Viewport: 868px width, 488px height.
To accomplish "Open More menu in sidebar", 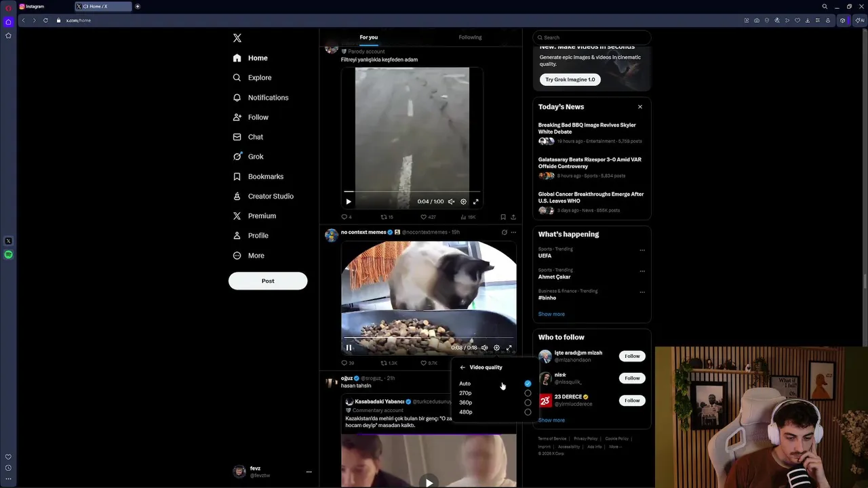I will click(248, 256).
